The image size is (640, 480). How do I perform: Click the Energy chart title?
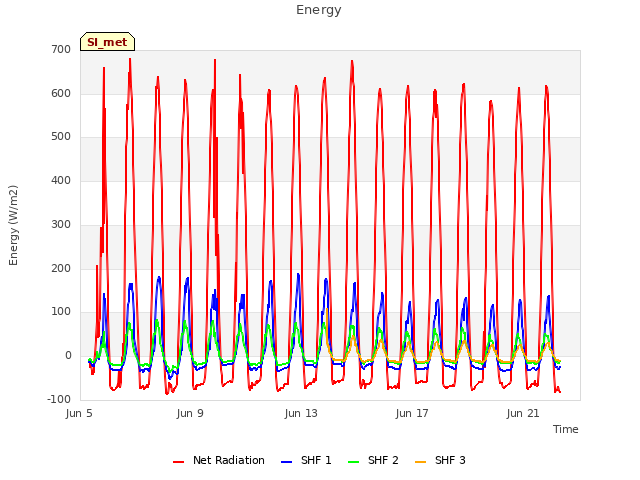[319, 10]
